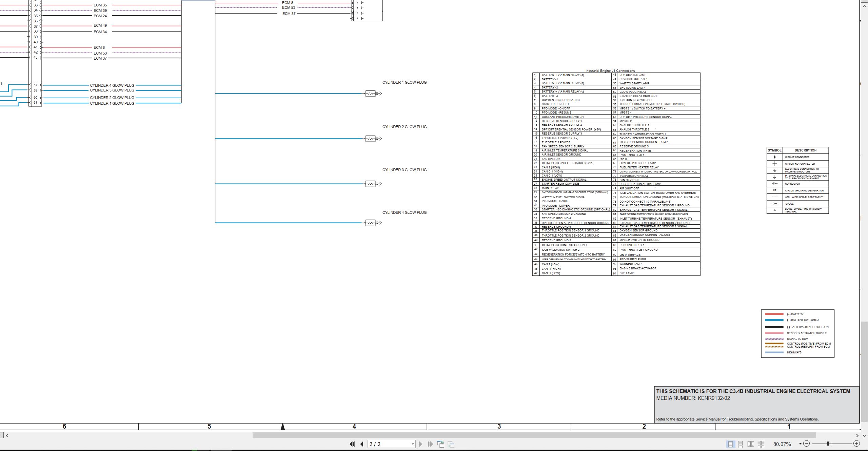Click grid column marker 4
This screenshot has height=451, width=868.
pos(354,426)
